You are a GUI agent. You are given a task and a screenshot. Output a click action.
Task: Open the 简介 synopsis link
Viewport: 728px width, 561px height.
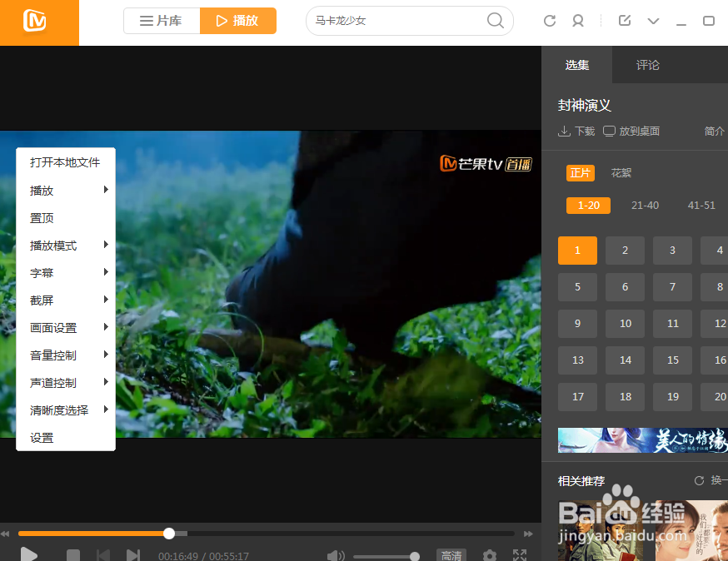(x=714, y=132)
